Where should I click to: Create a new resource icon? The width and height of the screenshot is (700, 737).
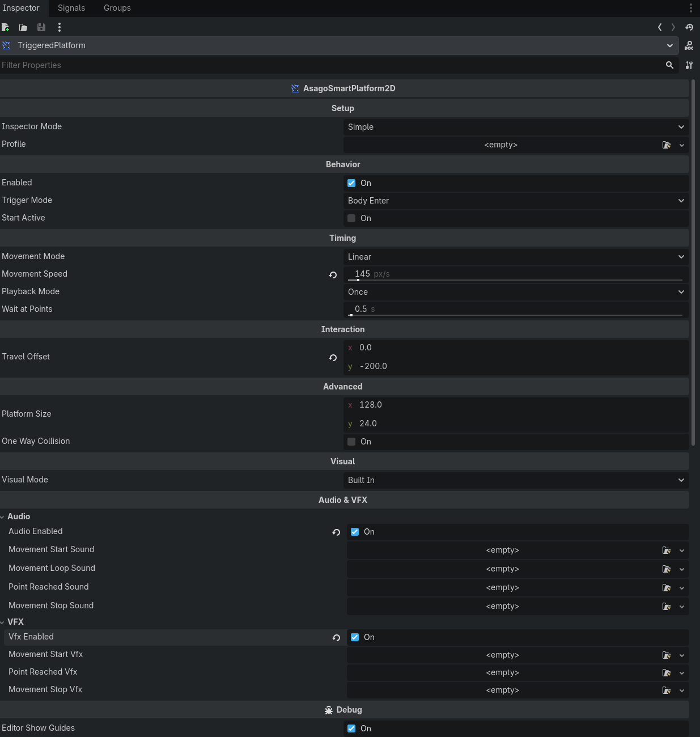pyautogui.click(x=6, y=27)
